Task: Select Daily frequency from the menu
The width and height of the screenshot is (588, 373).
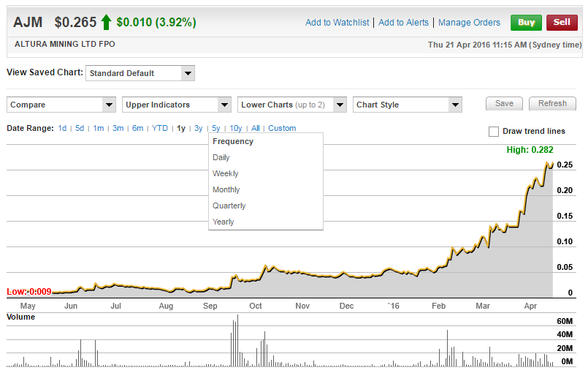Action: (x=221, y=157)
